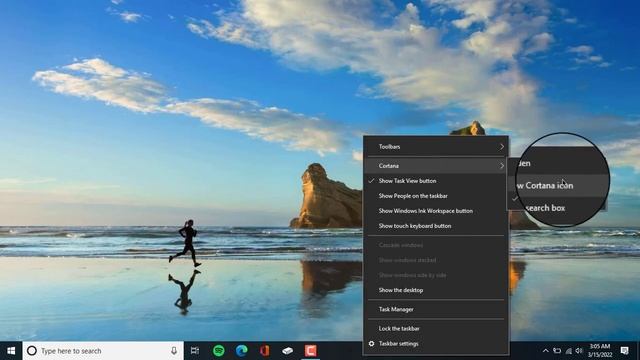Screen dimensions: 640x360
Task: Open the Windows Start menu
Action: [x=11, y=351]
